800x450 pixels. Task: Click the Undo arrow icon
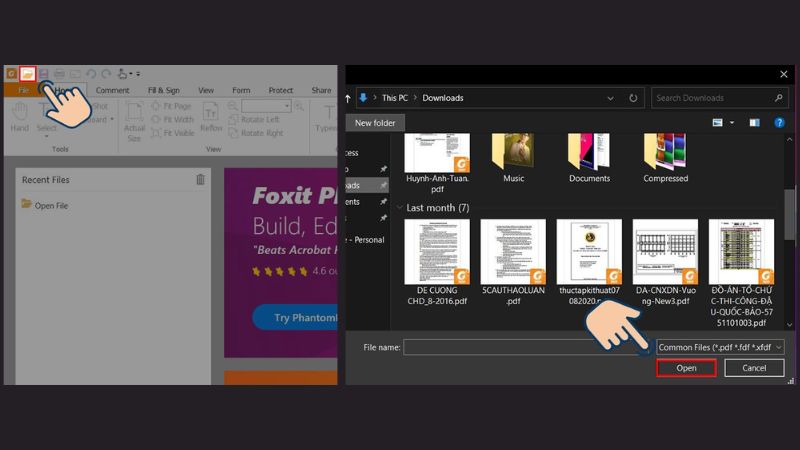(x=91, y=73)
